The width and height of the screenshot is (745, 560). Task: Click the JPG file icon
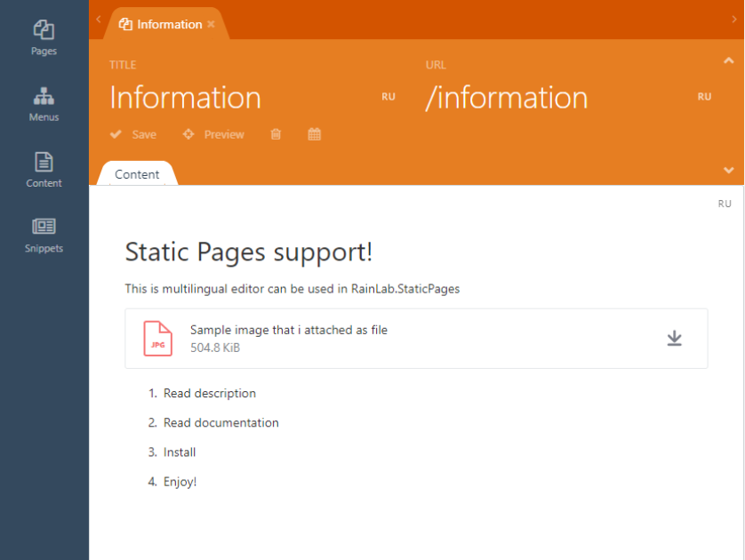pos(157,338)
